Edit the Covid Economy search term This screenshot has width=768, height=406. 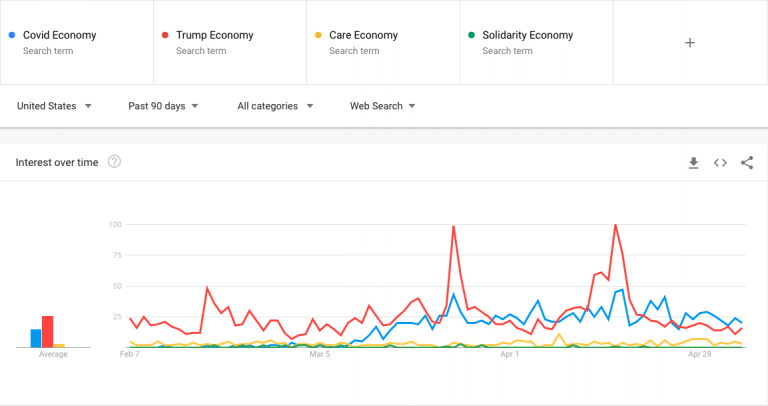(x=60, y=35)
